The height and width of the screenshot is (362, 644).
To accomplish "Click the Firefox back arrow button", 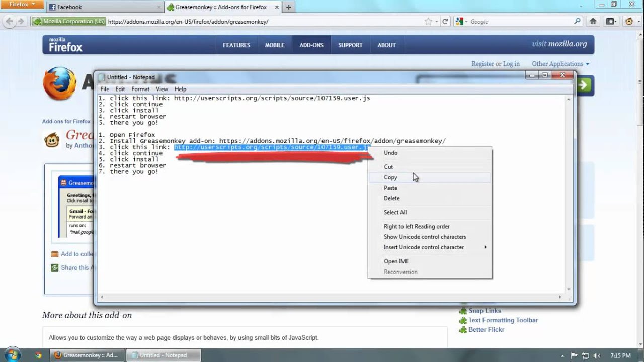I will pos(10,22).
